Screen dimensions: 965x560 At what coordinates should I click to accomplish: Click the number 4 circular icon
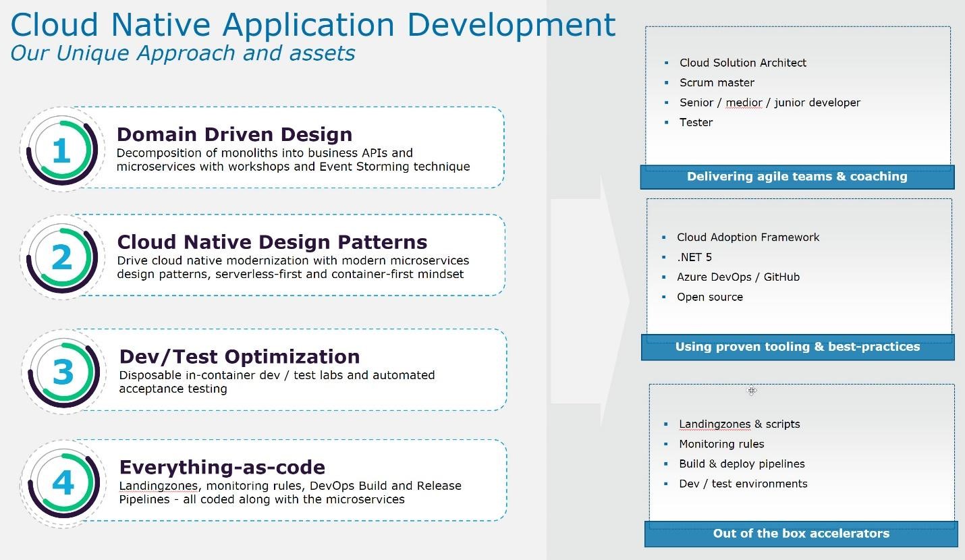[x=63, y=482]
